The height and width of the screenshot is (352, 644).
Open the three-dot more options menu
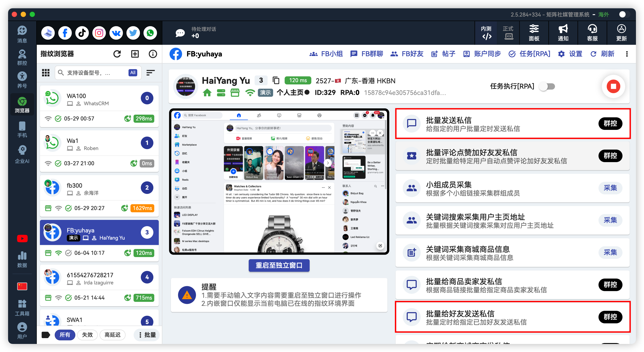click(627, 54)
